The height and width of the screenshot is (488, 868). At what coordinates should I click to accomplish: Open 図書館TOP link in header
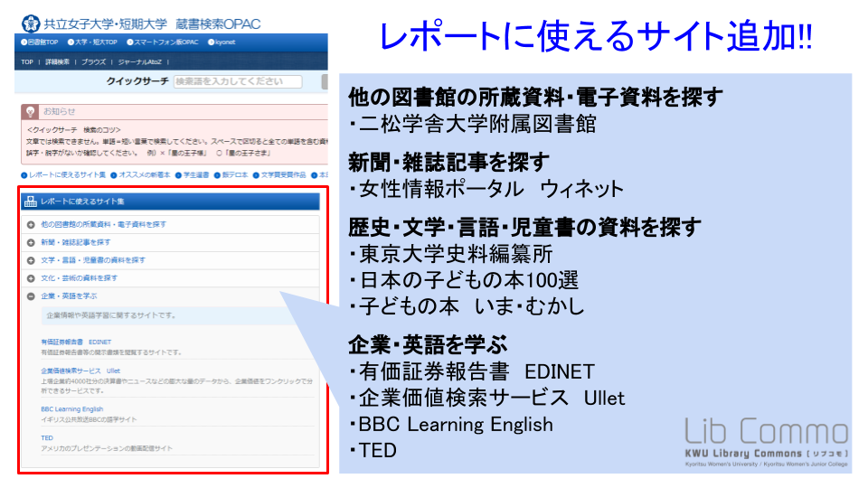[x=39, y=42]
